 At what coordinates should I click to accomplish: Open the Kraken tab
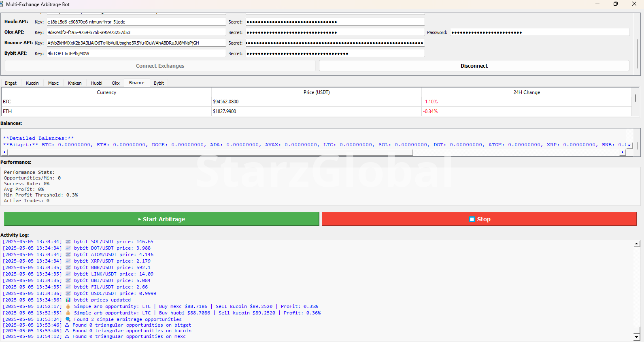(x=75, y=83)
